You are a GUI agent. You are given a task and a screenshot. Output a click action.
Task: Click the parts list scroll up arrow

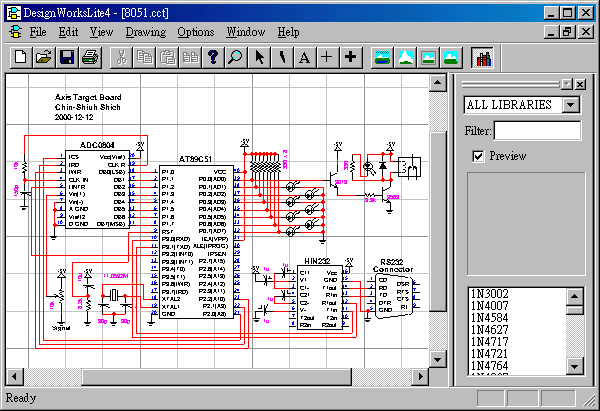coord(574,296)
